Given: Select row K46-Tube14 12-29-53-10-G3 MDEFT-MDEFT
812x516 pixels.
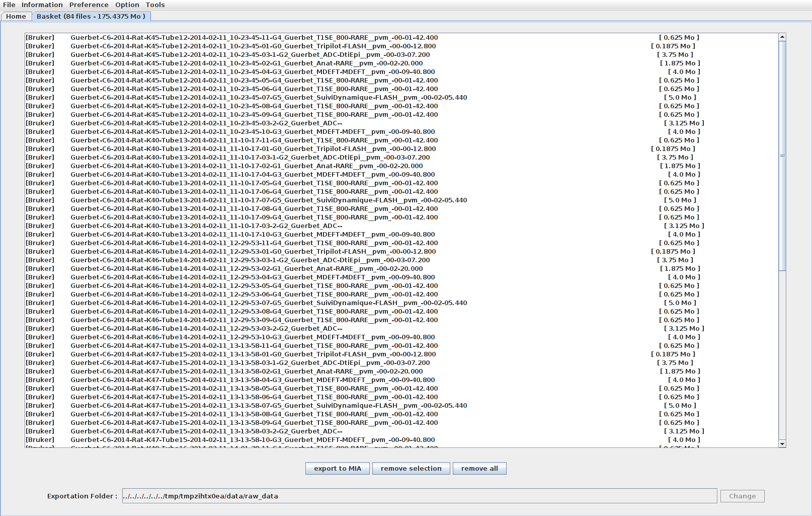Looking at the screenshot, I should [x=401, y=337].
